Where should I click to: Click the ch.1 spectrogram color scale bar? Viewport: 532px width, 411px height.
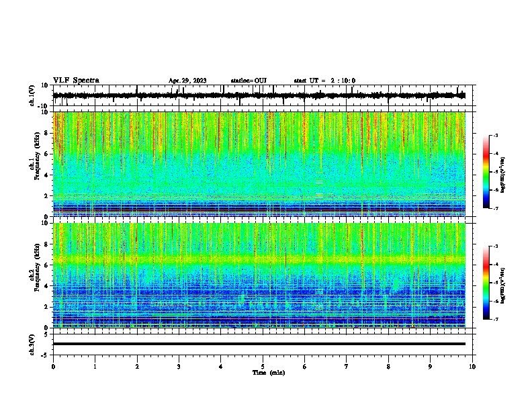486,172
